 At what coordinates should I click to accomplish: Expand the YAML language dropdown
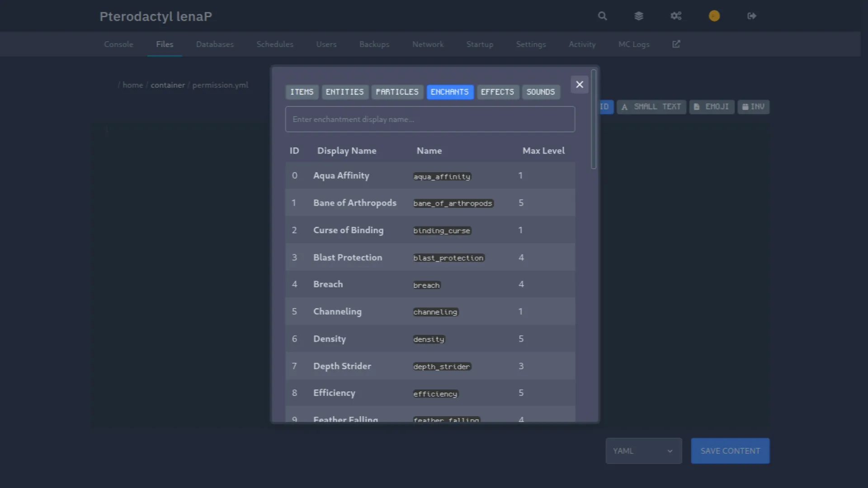click(643, 451)
